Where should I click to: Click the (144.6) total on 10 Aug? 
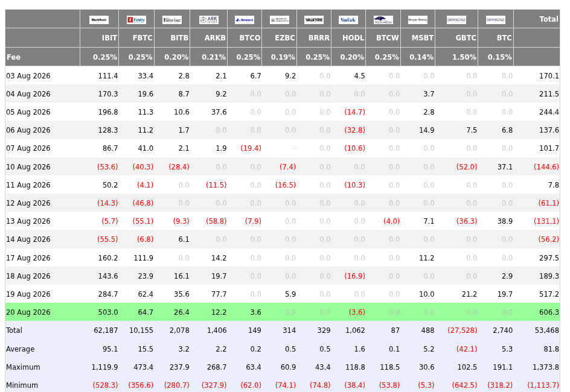(546, 167)
